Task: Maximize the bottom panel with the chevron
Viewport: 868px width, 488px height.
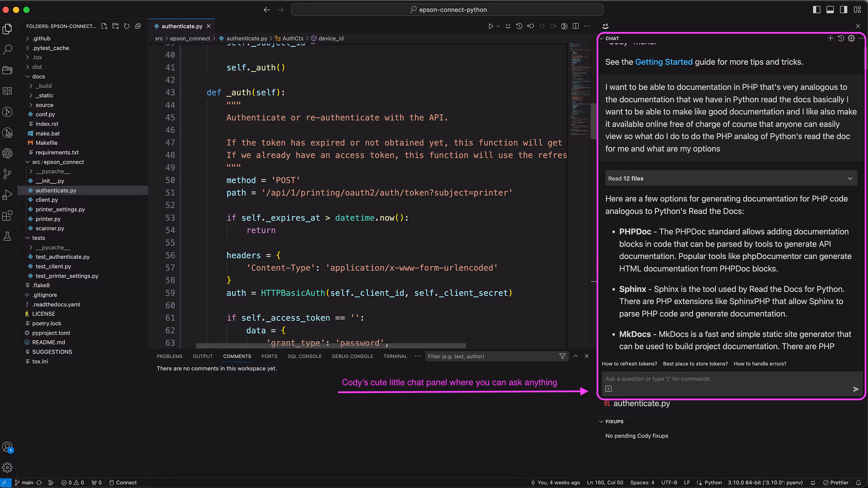Action: coord(576,356)
